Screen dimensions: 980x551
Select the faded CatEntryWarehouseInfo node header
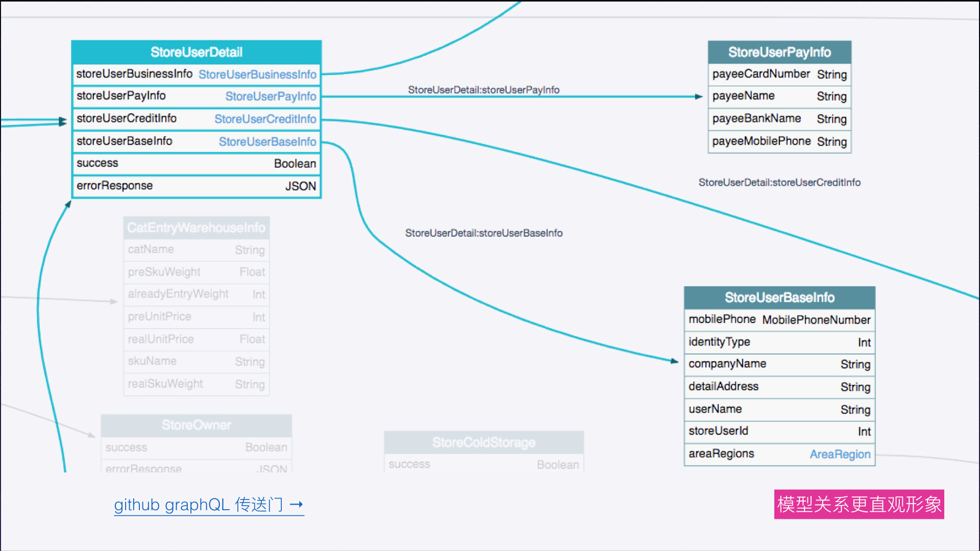[x=196, y=228]
